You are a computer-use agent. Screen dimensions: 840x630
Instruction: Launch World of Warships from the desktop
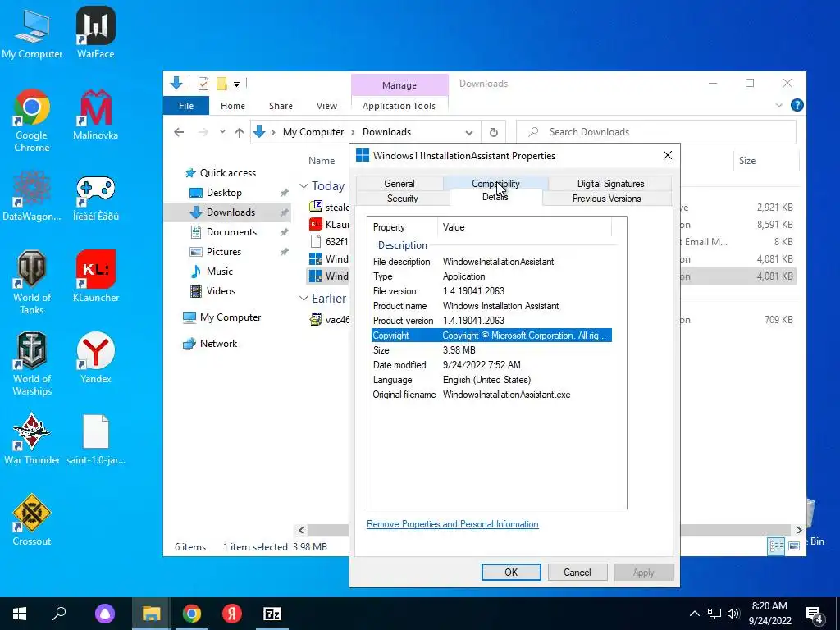pyautogui.click(x=32, y=363)
